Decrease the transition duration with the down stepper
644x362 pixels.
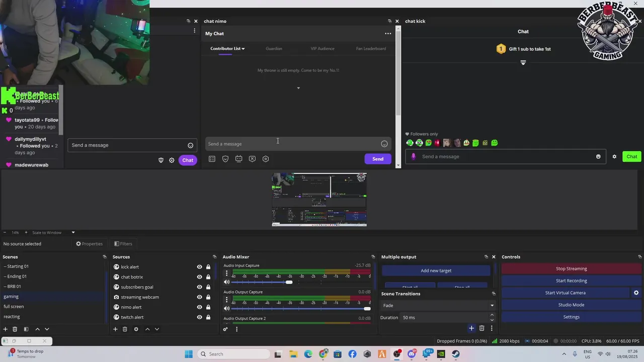pos(492,320)
